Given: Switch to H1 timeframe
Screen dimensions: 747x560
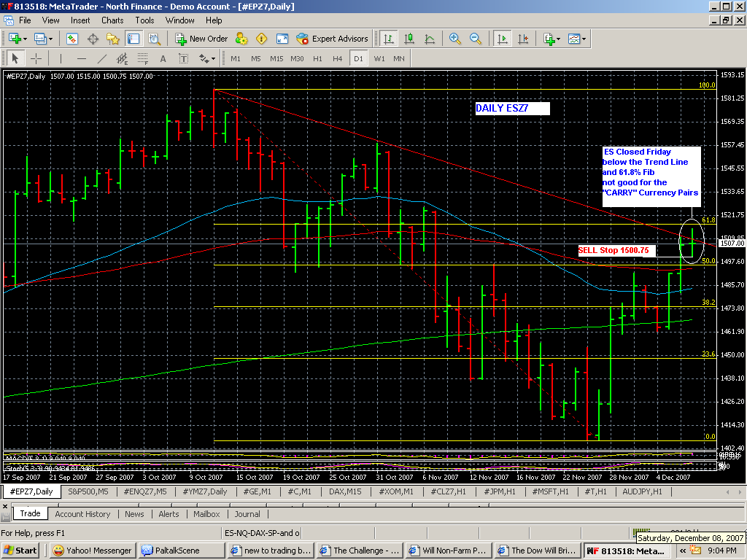Looking at the screenshot, I should (317, 58).
